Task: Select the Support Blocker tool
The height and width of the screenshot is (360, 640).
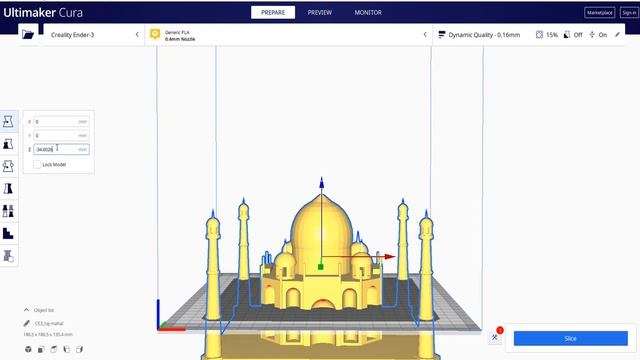Action: pos(8,233)
